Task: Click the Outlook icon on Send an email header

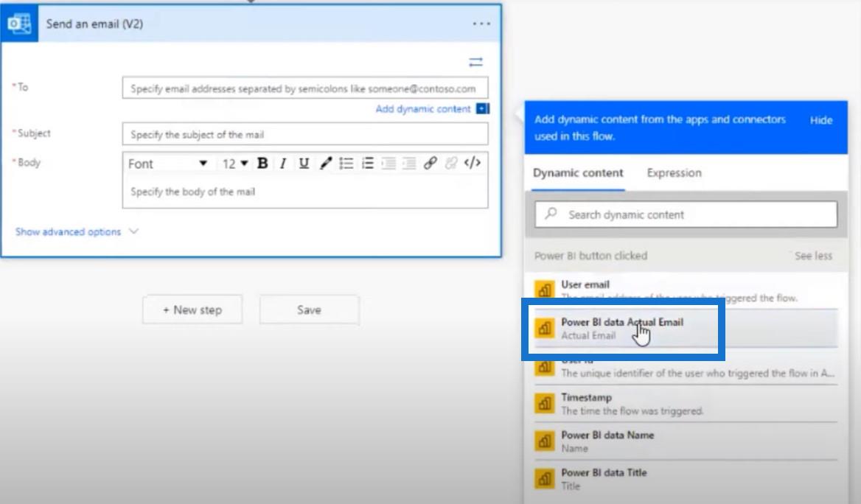Action: tap(19, 24)
